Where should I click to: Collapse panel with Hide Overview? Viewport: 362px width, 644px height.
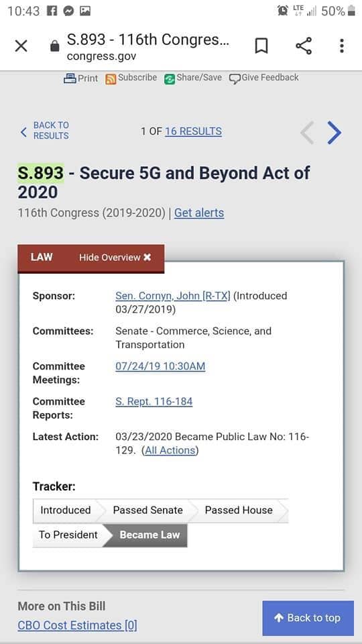pos(115,258)
